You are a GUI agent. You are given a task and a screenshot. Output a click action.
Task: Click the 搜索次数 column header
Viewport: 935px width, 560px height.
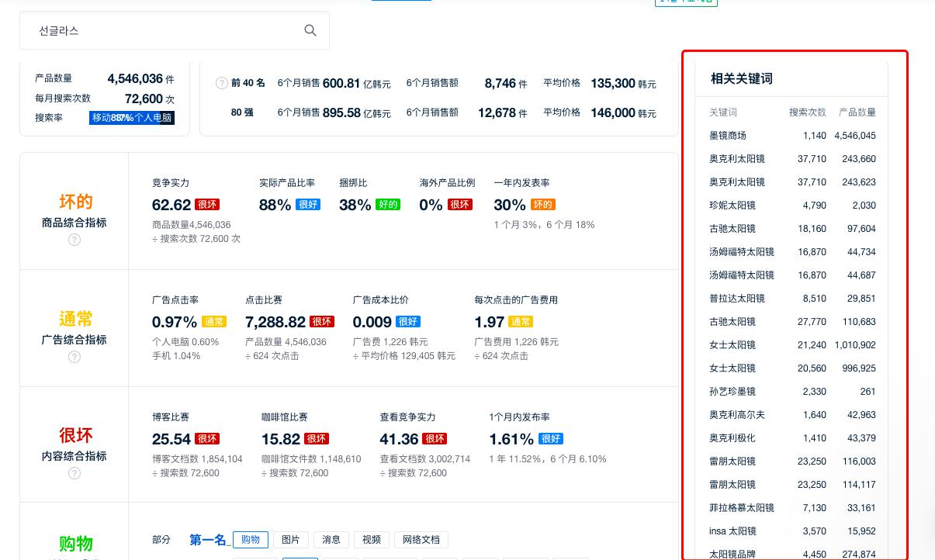(808, 112)
